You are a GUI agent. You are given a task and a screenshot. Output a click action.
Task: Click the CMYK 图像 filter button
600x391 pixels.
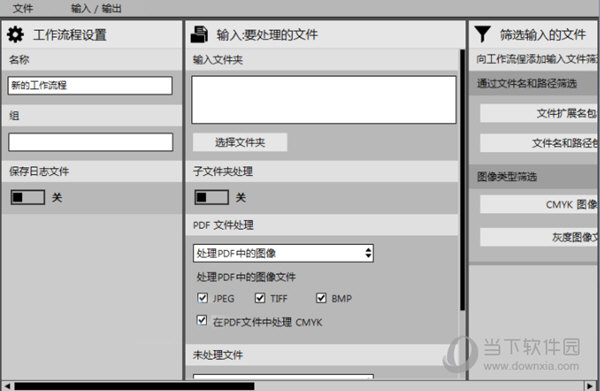pos(539,204)
